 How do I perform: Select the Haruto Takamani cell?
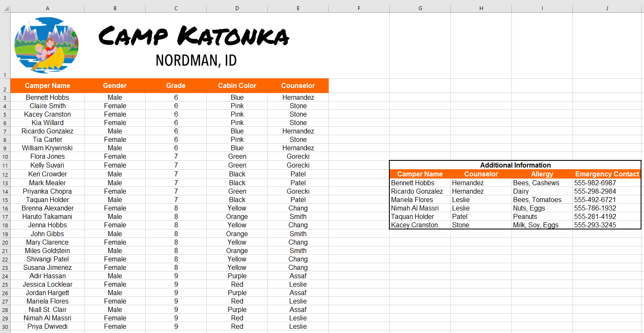pos(48,216)
